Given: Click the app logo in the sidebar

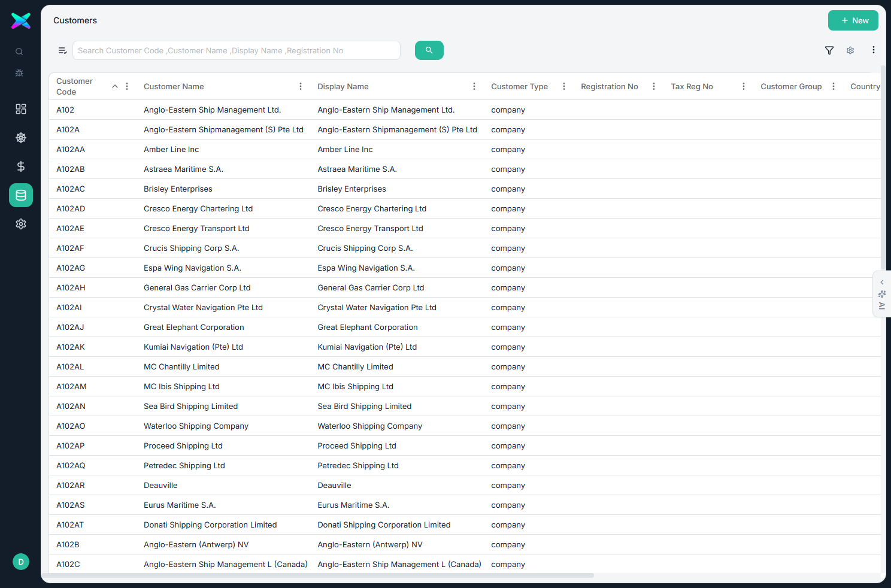Looking at the screenshot, I should click(x=21, y=21).
